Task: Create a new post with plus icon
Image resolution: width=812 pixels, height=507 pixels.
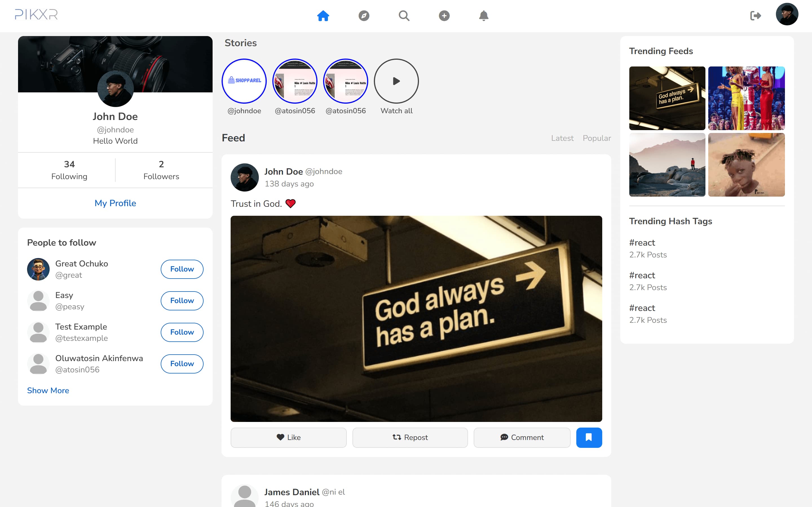Action: coord(444,16)
